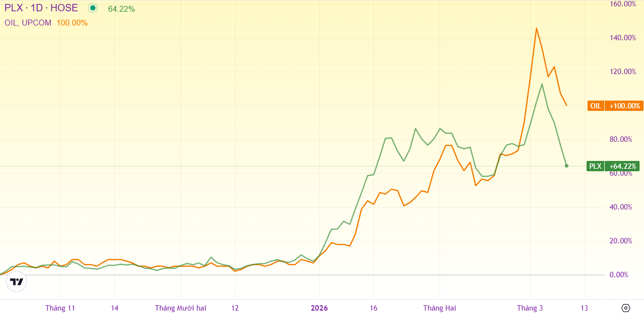The height and width of the screenshot is (315, 644).
Task: Click the 80.00% axis label
Action: (620, 139)
